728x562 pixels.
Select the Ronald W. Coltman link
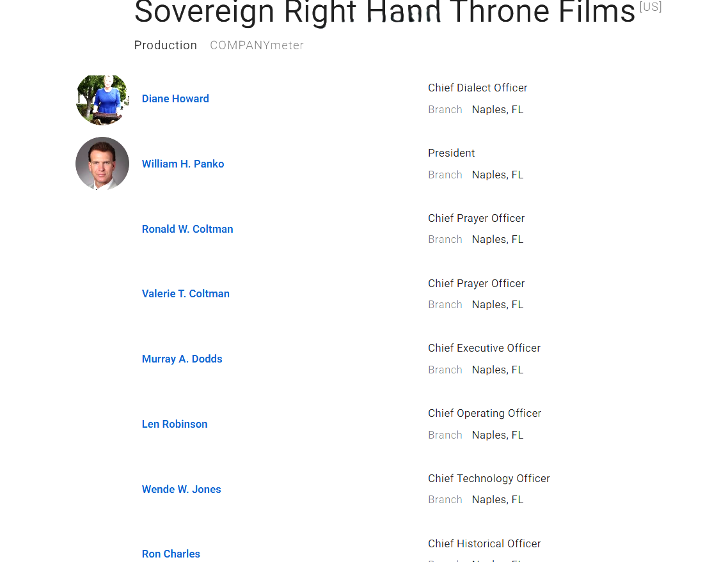click(x=187, y=230)
